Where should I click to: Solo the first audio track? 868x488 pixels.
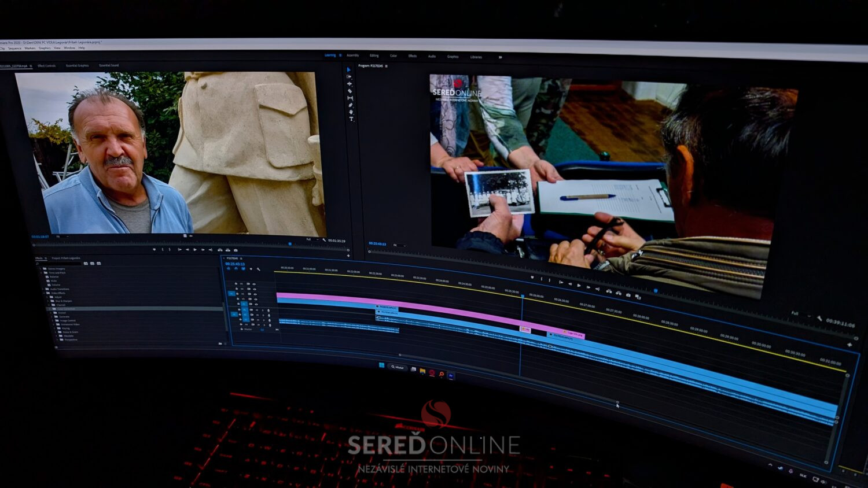point(263,310)
